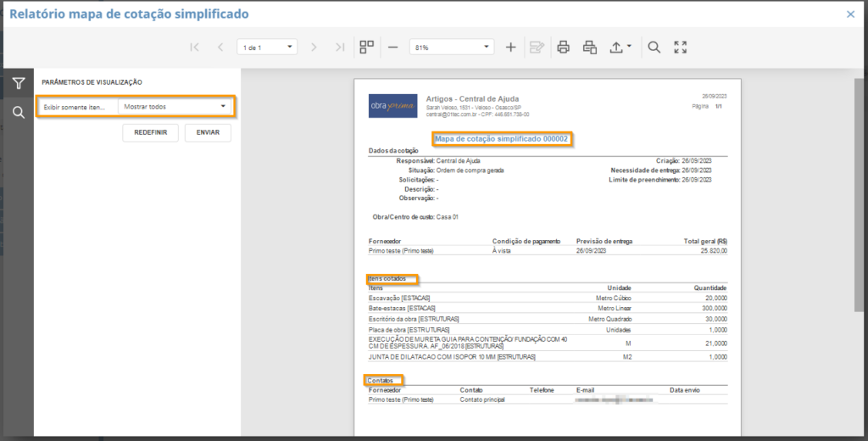Click total value 25.820,00

(x=714, y=251)
